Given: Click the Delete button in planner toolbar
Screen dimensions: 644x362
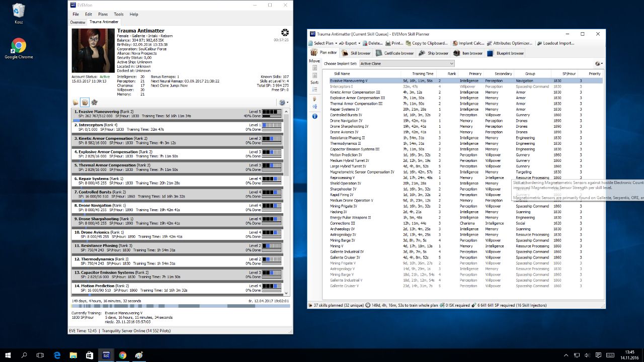Looking at the screenshot, I should tap(372, 43).
